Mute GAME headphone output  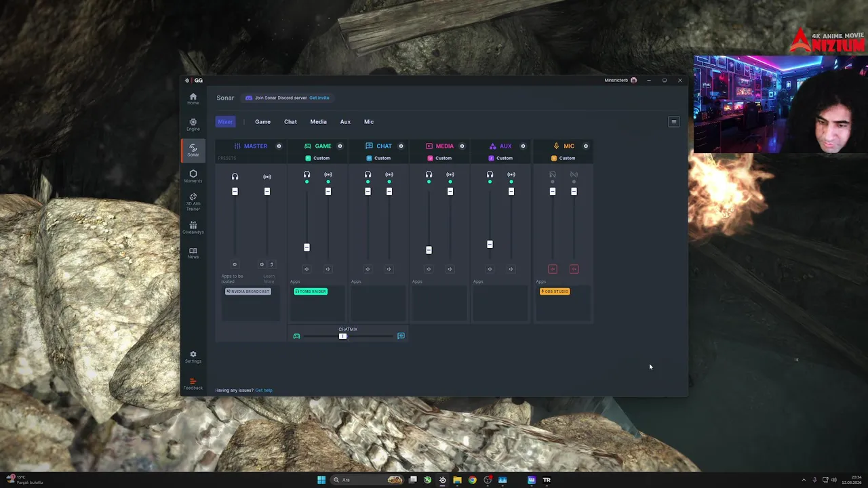click(307, 269)
